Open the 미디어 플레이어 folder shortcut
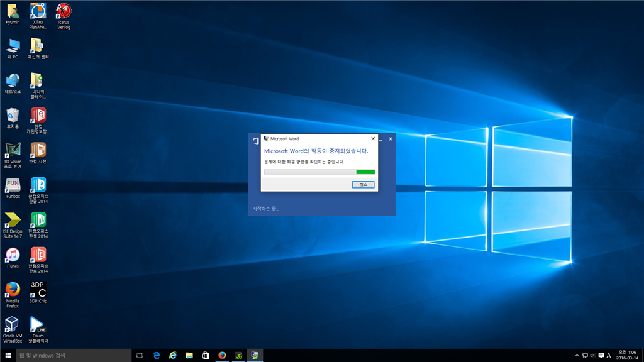Viewport: 644px width, 362px height. coord(38,86)
